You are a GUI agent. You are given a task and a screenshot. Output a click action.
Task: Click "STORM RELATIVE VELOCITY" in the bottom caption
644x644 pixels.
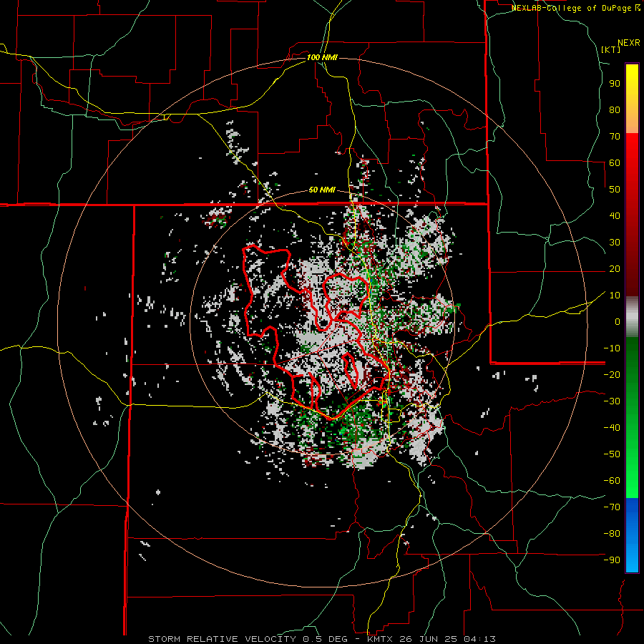tap(222, 639)
